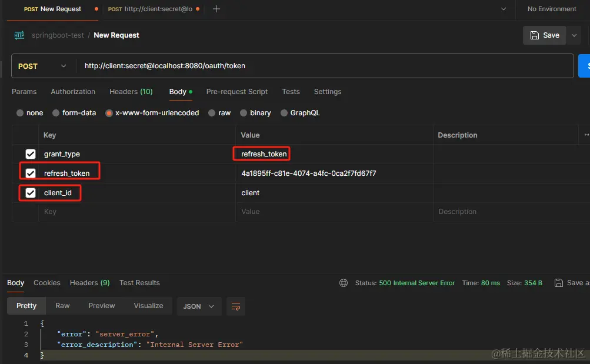This screenshot has width=590, height=364.
Task: Switch to the POST New Request tab
Action: (x=52, y=9)
